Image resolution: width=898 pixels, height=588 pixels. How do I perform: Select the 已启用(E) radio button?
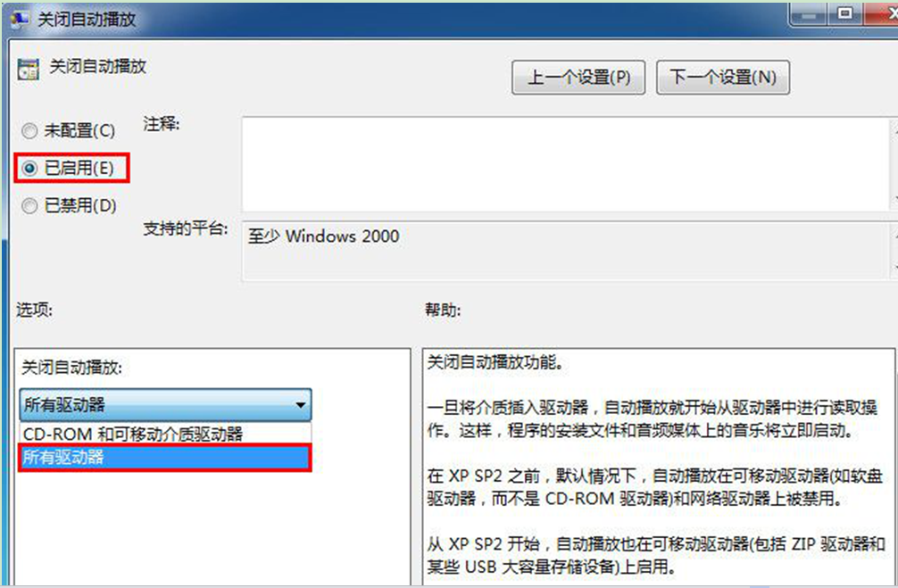pyautogui.click(x=29, y=169)
